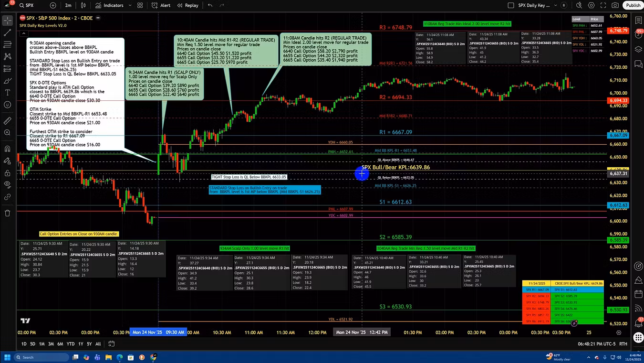Open the candlestick chart style selector
Image resolution: width=644 pixels, height=363 pixels.
coord(83,5)
